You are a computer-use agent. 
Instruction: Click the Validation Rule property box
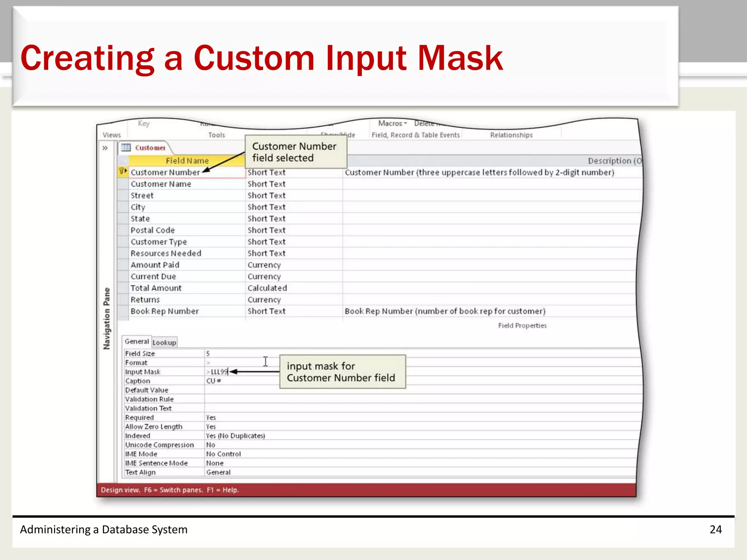pos(421,399)
